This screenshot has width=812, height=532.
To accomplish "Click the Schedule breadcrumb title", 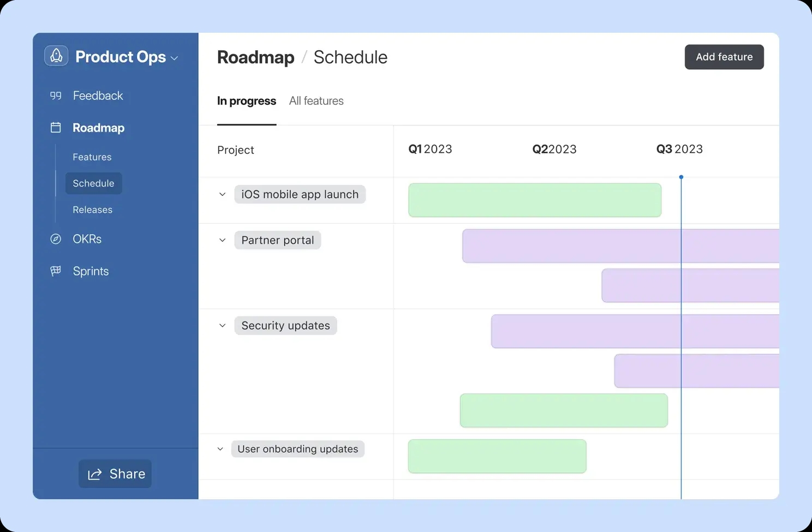I will pos(350,57).
